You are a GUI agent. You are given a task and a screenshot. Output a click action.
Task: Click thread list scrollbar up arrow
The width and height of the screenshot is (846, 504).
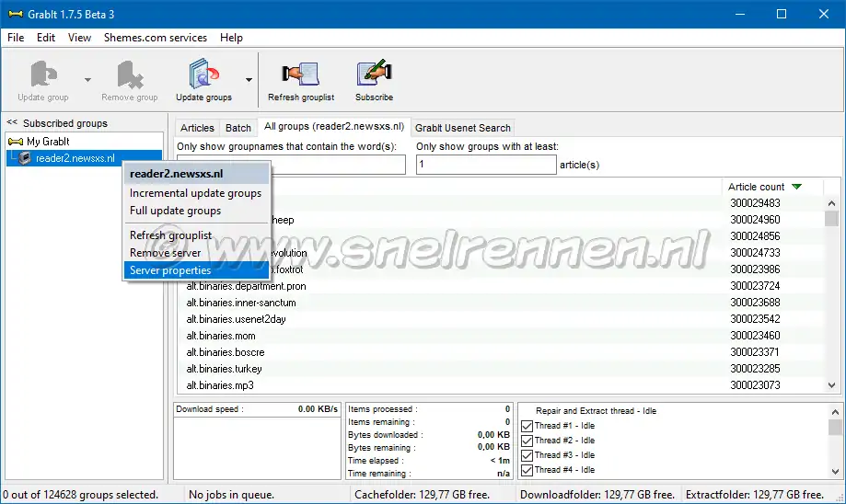click(x=835, y=412)
